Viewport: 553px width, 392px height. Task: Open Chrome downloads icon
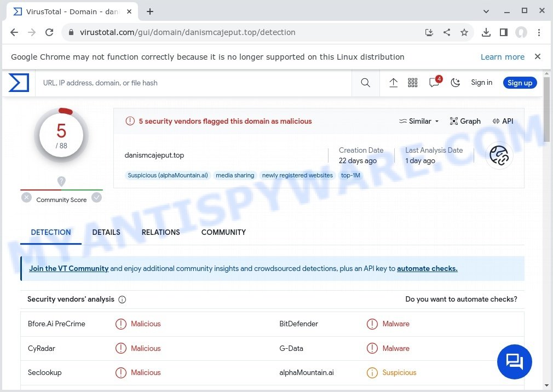(486, 32)
